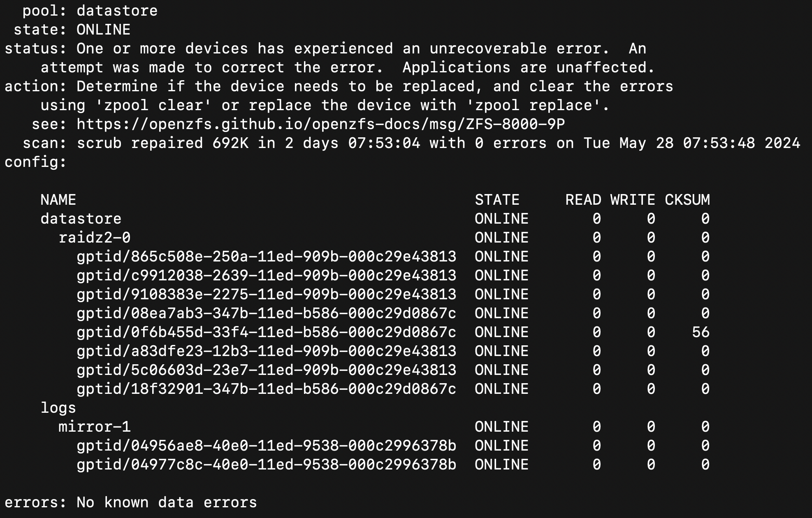
Task: Click 'zpool clear' command text
Action: click(153, 105)
